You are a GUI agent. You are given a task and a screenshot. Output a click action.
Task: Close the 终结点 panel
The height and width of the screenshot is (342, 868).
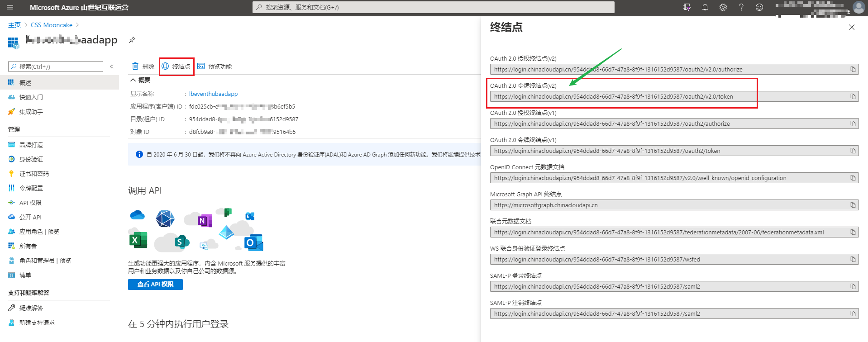click(851, 27)
